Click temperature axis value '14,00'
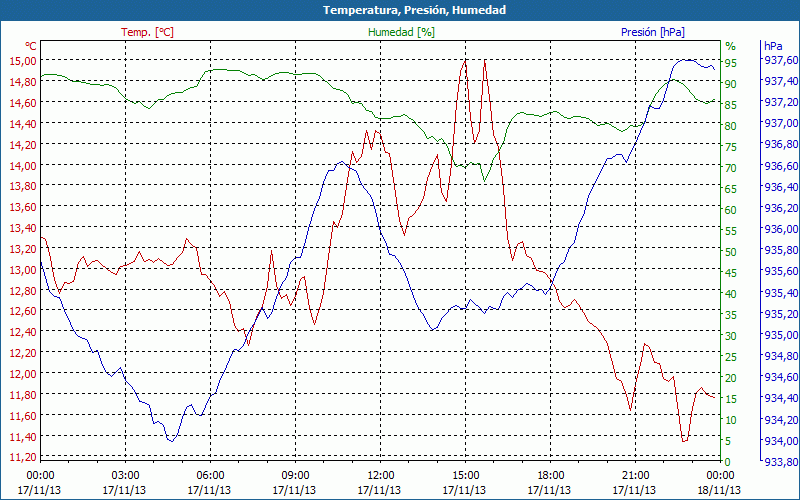 pos(23,165)
